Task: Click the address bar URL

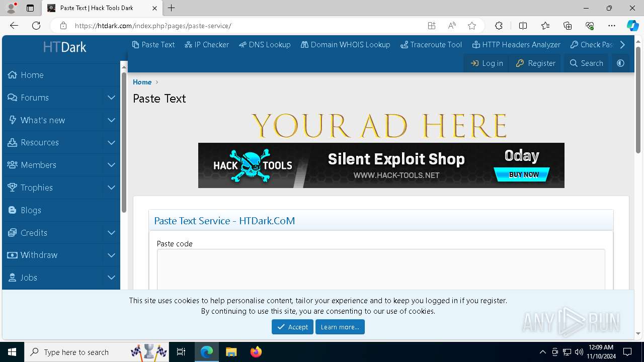Action: click(153, 26)
